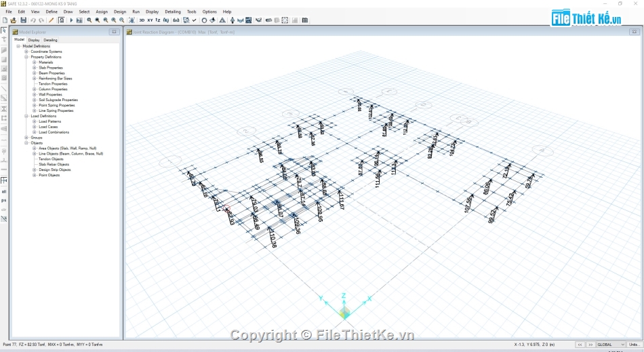Screen dimensions: 644x352
Task: Click the << step back button
Action: pyautogui.click(x=580, y=345)
